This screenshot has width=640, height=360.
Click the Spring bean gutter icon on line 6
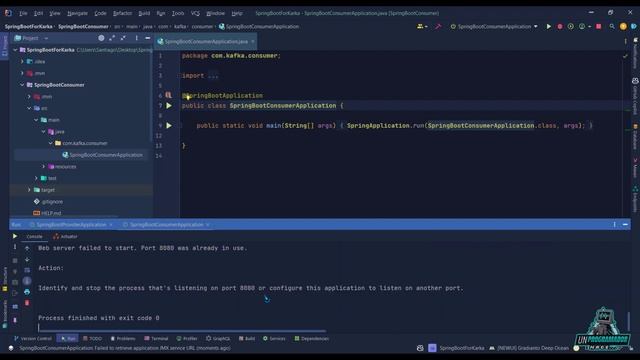tap(169, 95)
